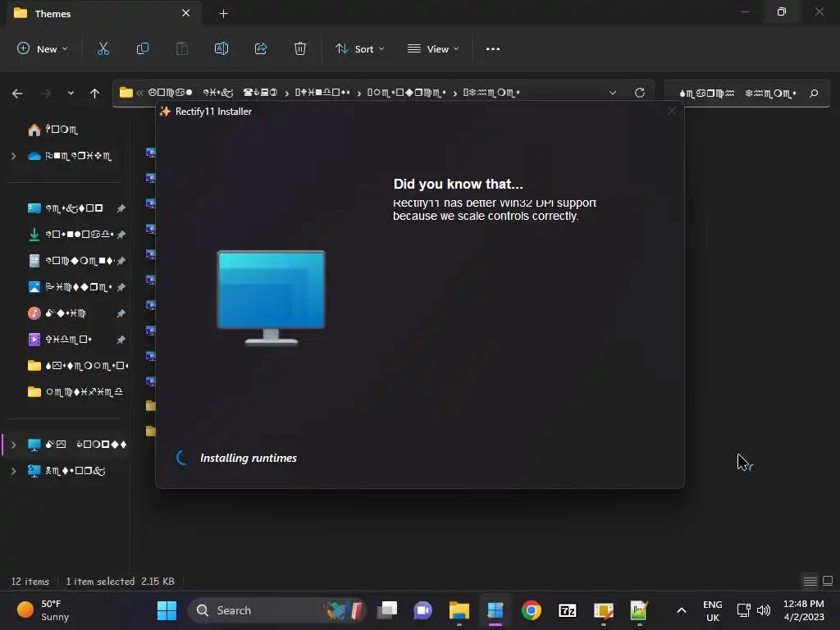Open the New item dropdown

[43, 48]
